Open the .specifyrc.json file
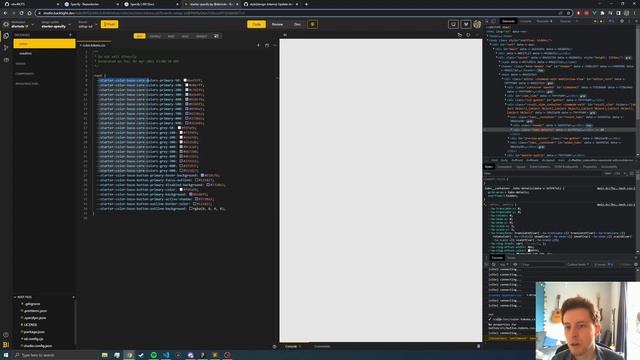 tap(34, 318)
